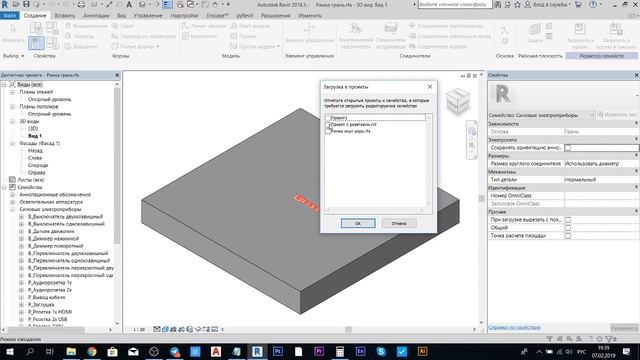Click the ViewCube in the 3D view
This screenshot has height=360, width=640.
point(457,100)
